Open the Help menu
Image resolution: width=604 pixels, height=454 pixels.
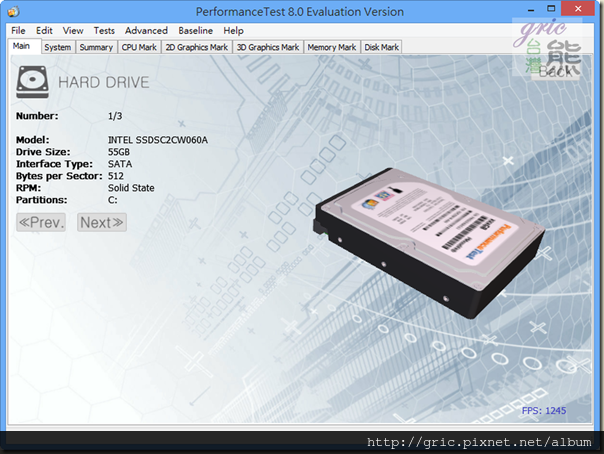pos(233,30)
